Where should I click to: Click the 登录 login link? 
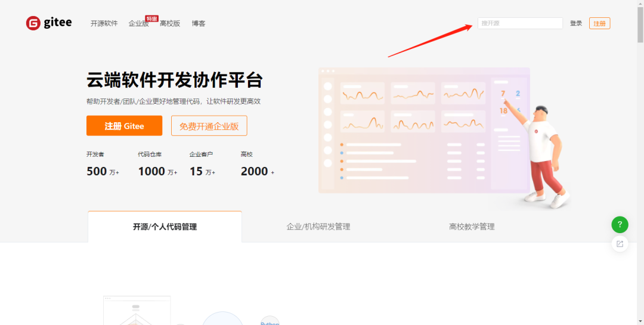(x=576, y=23)
